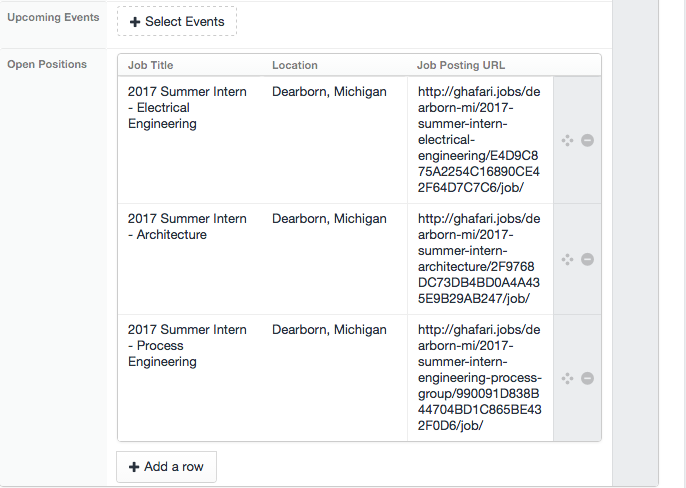Remove the Process Engineering intern row

[587, 378]
